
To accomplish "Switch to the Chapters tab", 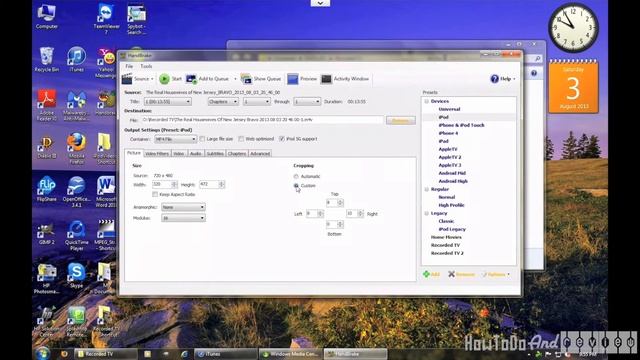I will coord(237,154).
